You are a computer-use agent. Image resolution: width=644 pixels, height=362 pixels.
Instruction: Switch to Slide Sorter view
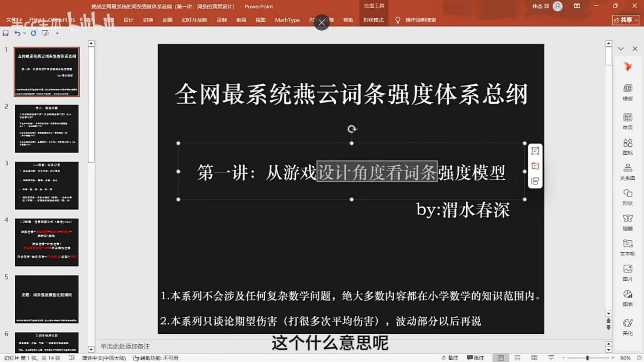517,358
